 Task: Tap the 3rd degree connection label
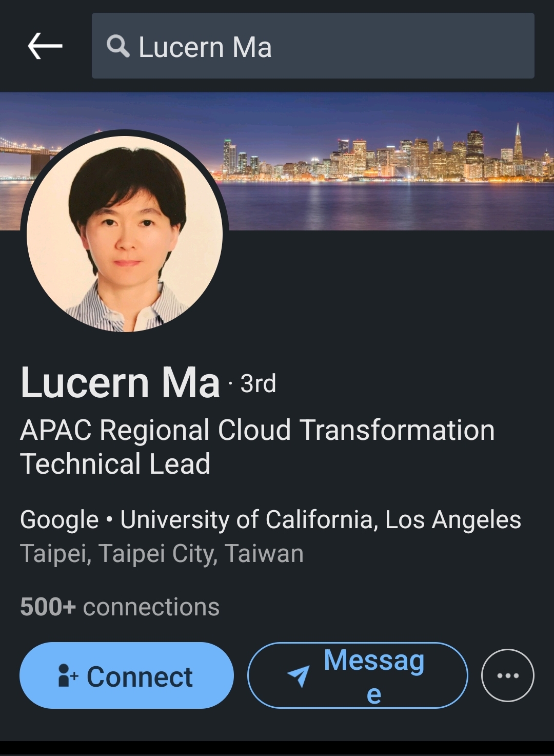tap(258, 384)
